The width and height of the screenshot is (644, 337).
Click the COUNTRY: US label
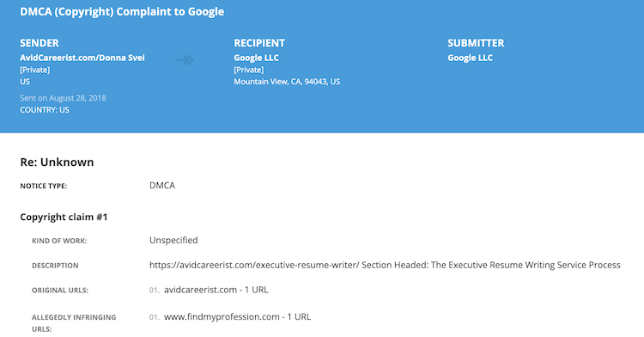[x=45, y=110]
